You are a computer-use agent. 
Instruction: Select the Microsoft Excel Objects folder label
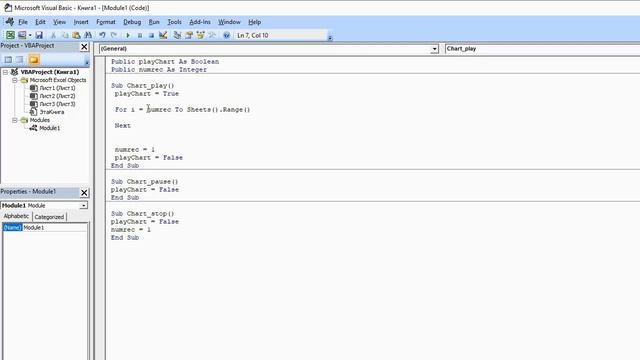pos(58,80)
